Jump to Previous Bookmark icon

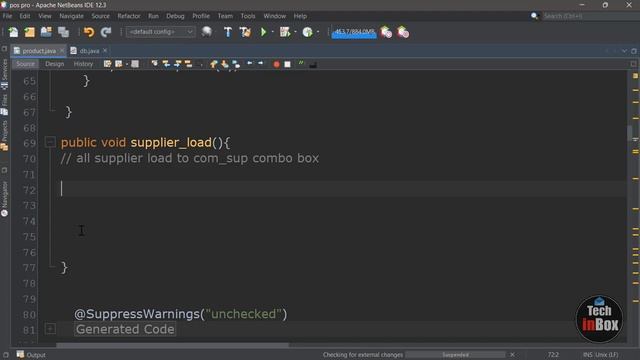(213, 64)
